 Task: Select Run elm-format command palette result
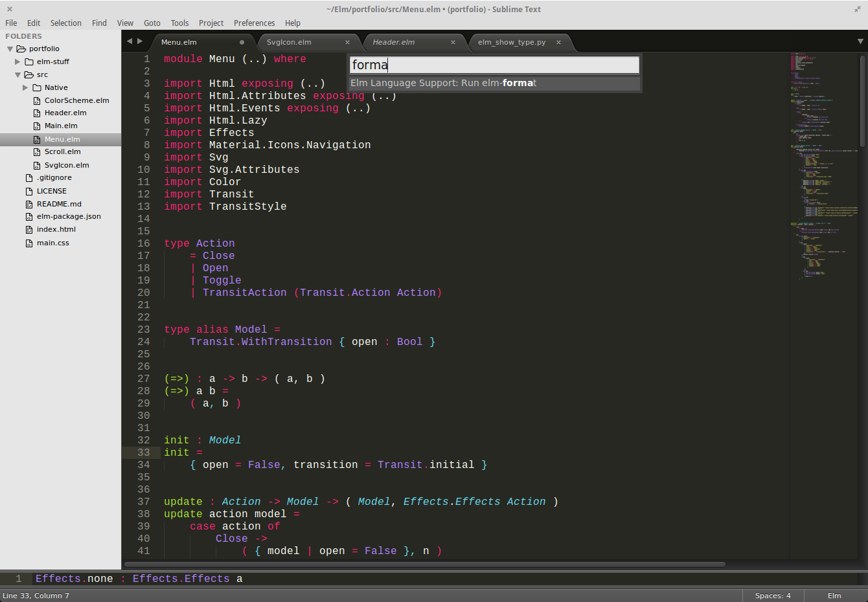tap(494, 83)
